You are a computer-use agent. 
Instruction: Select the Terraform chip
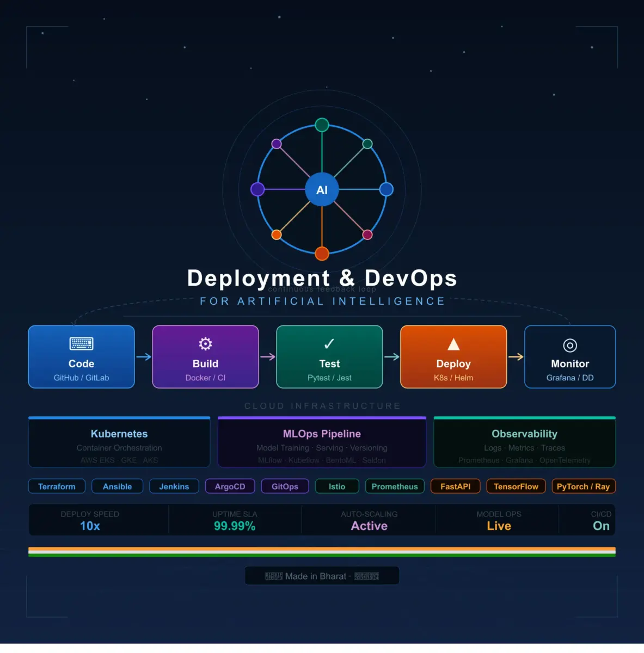click(57, 486)
